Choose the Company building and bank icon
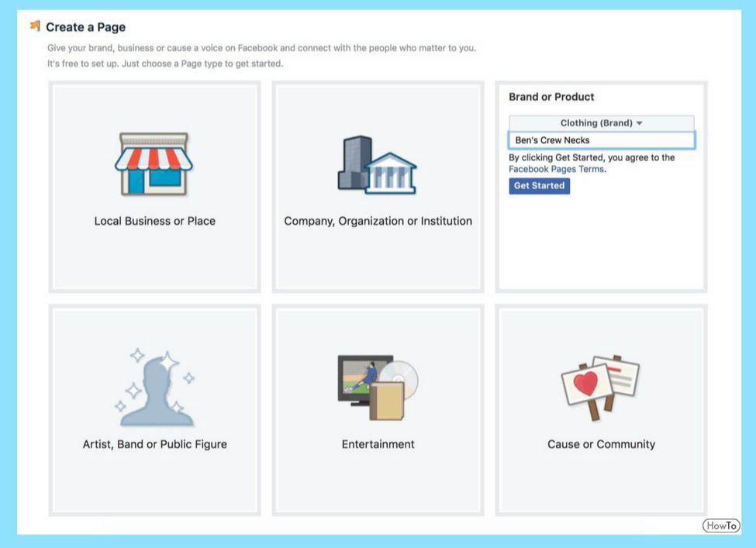Image resolution: width=756 pixels, height=548 pixels. (377, 165)
